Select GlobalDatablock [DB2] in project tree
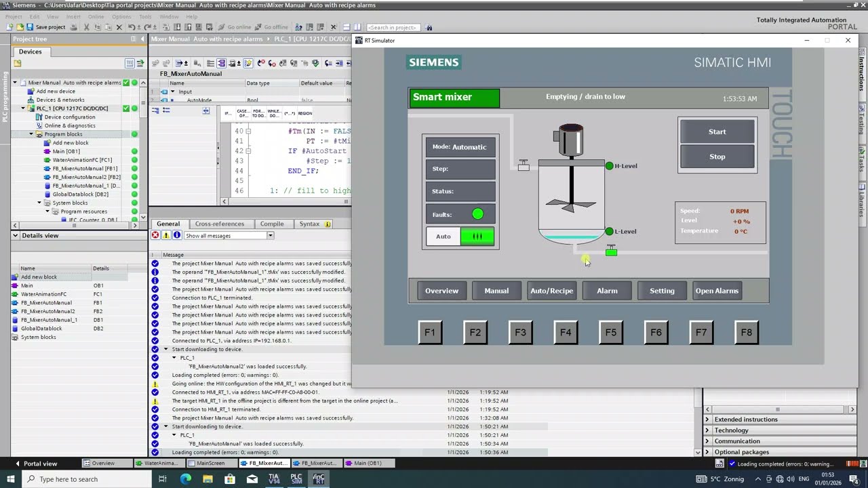This screenshot has width=868, height=488. click(x=80, y=195)
